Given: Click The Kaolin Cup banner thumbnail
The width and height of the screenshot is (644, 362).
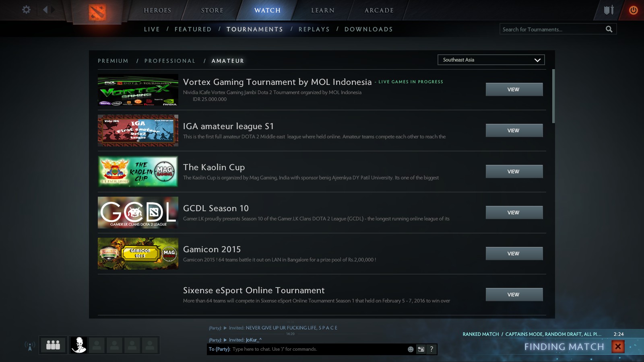Looking at the screenshot, I should (x=138, y=172).
